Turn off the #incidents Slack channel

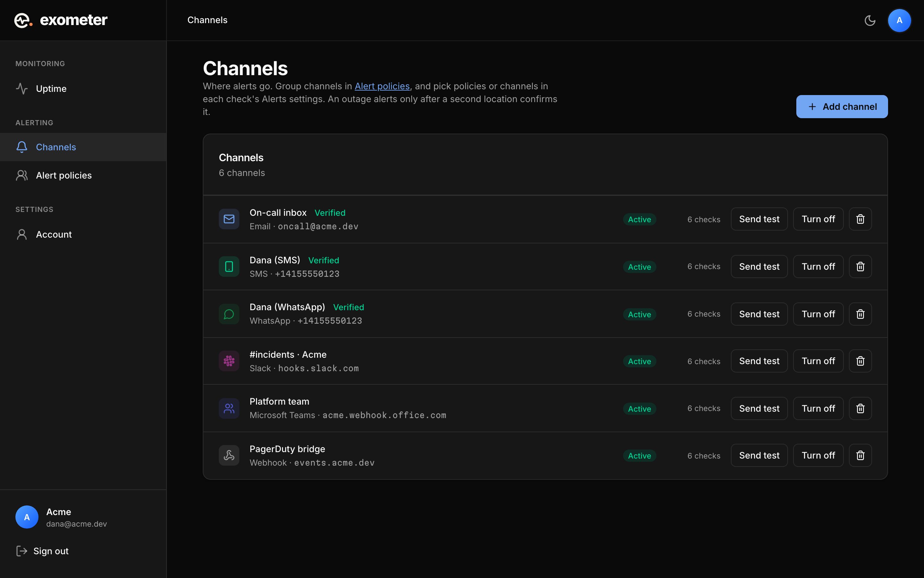tap(818, 361)
